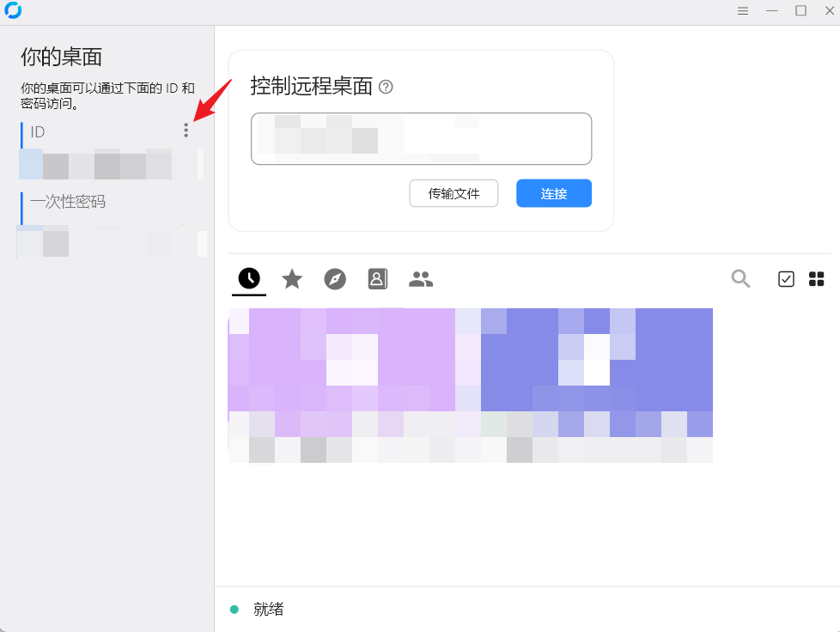View discovered peers with the compass icon
The image size is (840, 632).
click(335, 278)
